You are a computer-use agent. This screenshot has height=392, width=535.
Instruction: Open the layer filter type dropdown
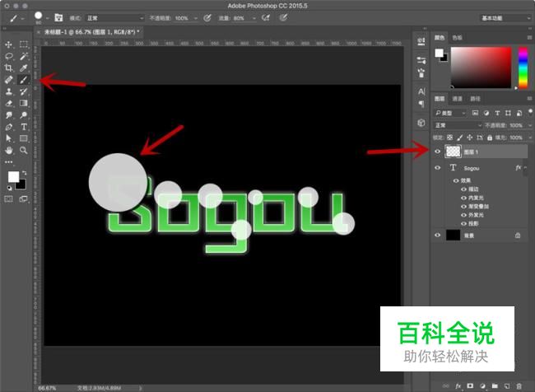point(450,113)
